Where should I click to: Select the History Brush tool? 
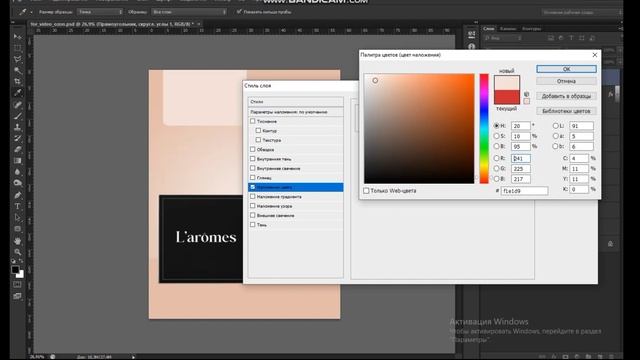point(17,138)
